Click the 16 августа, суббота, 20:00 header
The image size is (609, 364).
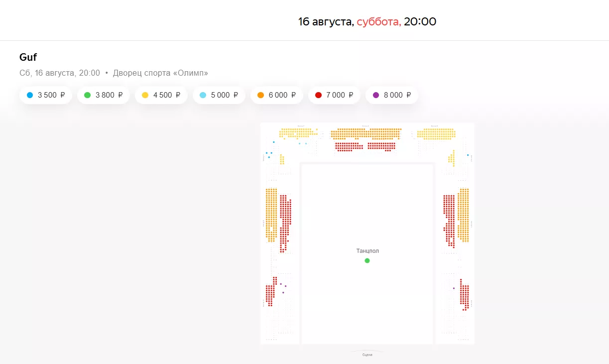[x=367, y=21]
